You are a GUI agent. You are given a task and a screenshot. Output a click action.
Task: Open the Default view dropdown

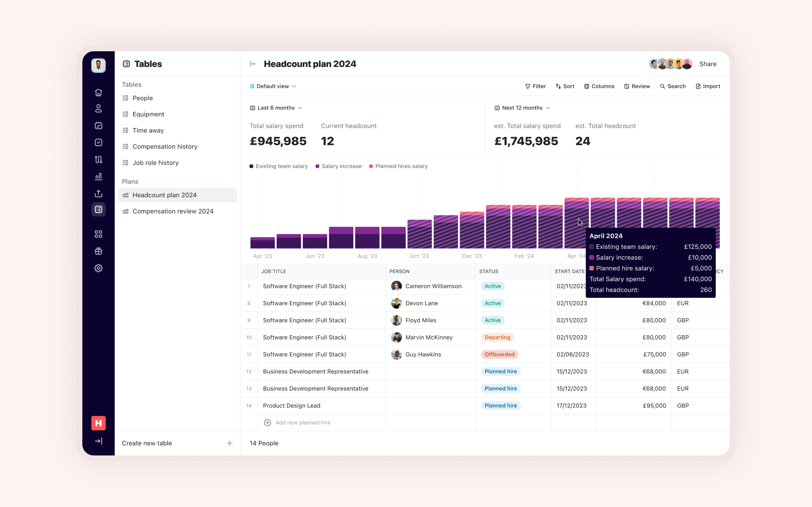(273, 86)
